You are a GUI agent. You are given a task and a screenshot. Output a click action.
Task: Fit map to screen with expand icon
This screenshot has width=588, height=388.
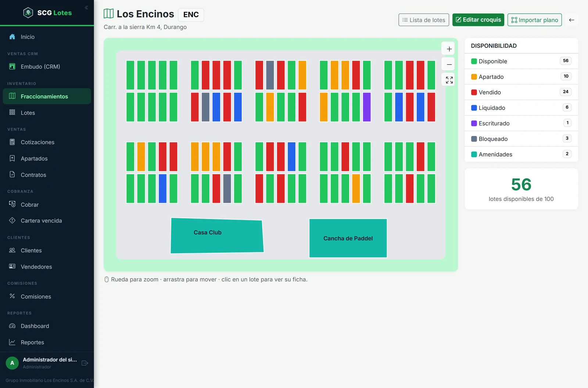(449, 80)
